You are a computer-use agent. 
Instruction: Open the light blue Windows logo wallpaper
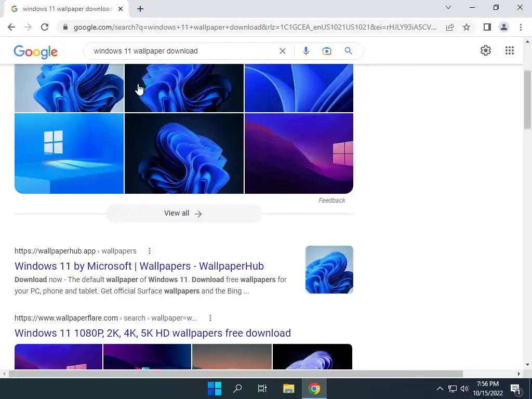[x=69, y=153]
